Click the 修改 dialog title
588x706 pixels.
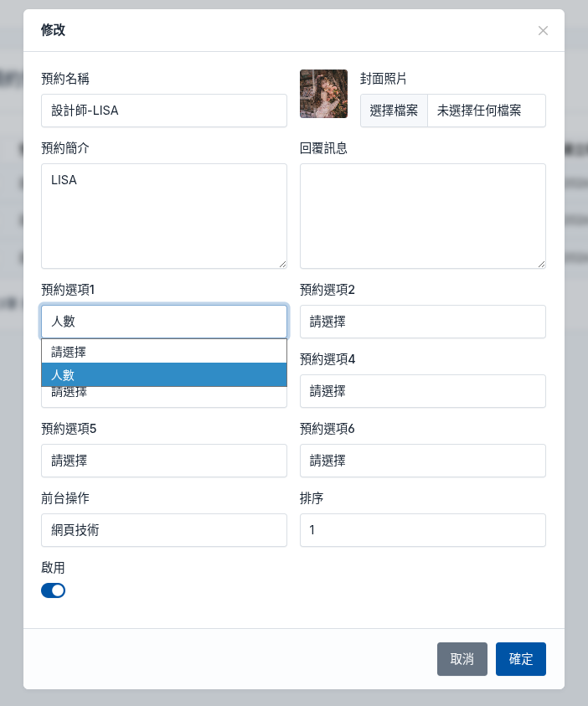53,29
